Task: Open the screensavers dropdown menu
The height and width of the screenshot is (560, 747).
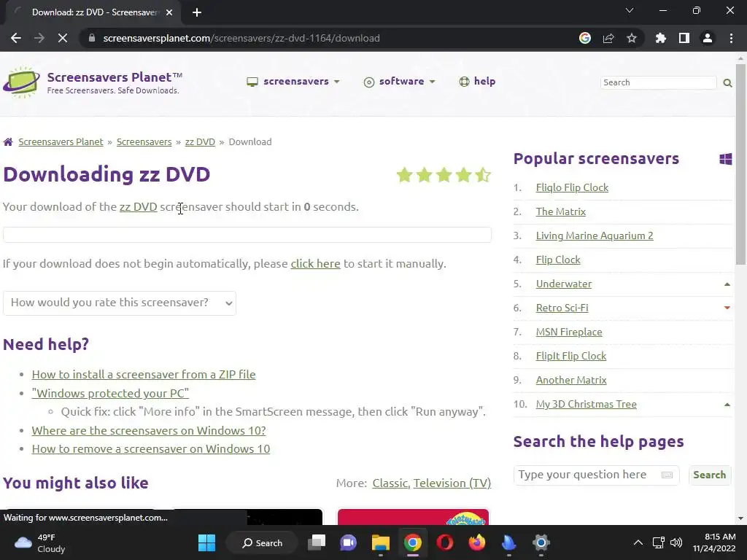Action: click(x=293, y=82)
